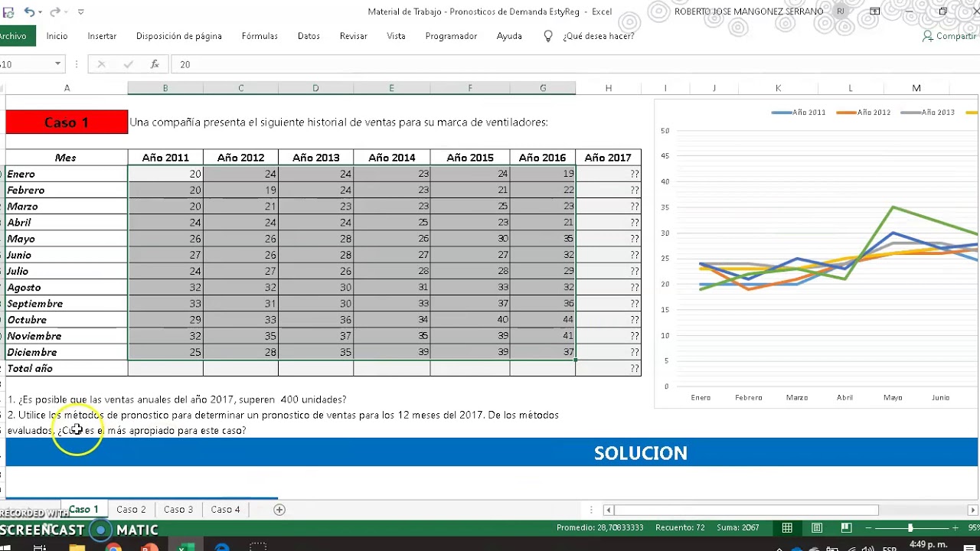The width and height of the screenshot is (980, 551).
Task: Open Chrome from the taskbar
Action: 113,546
